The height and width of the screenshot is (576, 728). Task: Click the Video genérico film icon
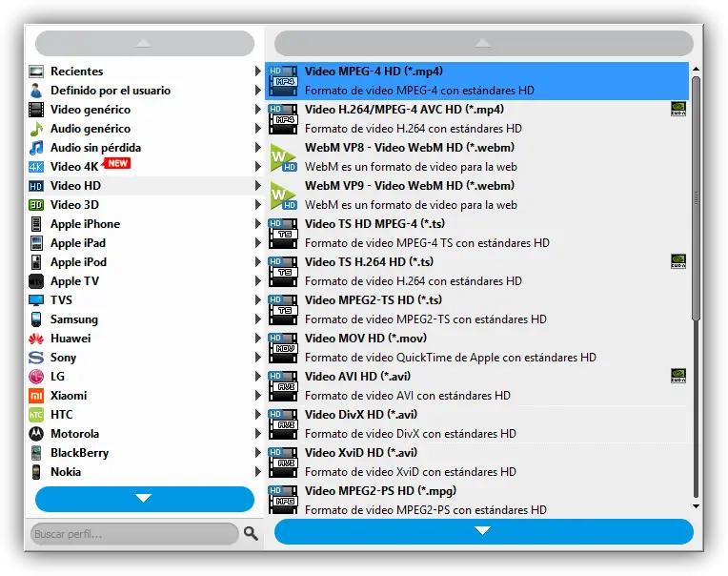[x=36, y=110]
